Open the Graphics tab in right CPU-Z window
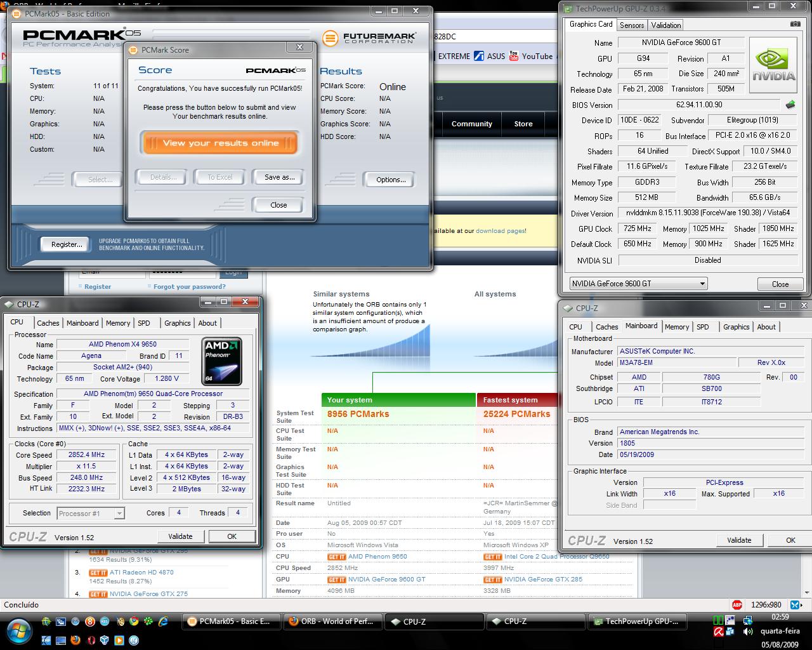Viewport: 812px width, 650px height. [737, 327]
